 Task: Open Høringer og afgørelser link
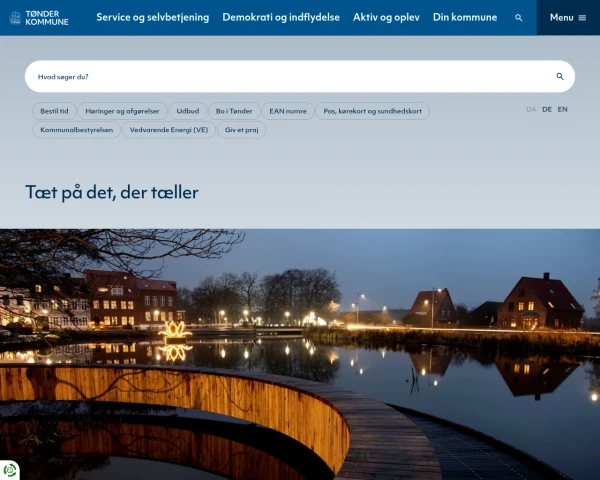point(121,111)
